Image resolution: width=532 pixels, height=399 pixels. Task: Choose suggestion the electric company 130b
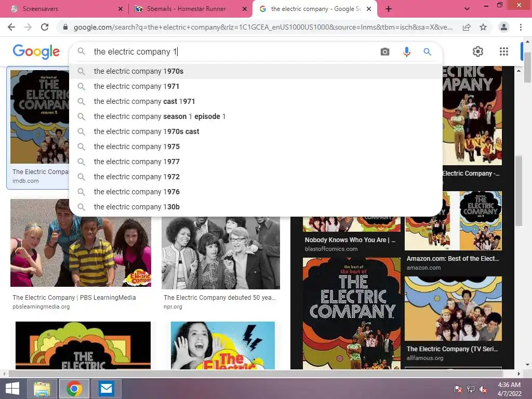coord(256,207)
